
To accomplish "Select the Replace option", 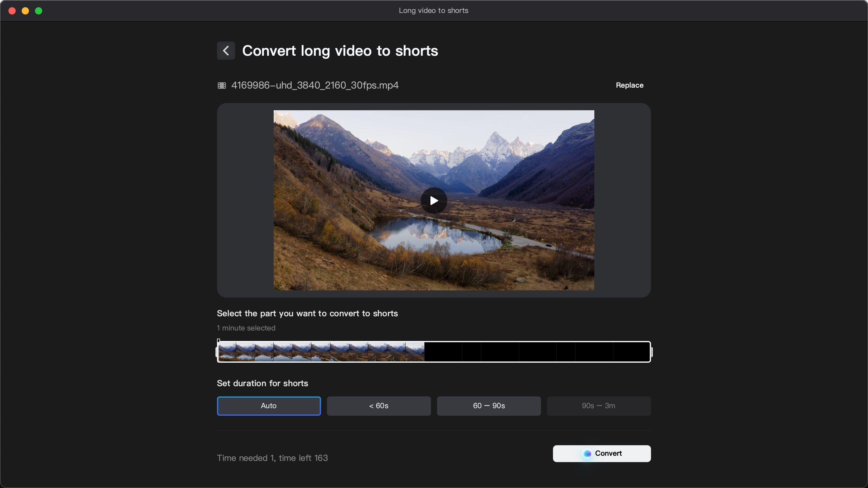I will pyautogui.click(x=629, y=85).
